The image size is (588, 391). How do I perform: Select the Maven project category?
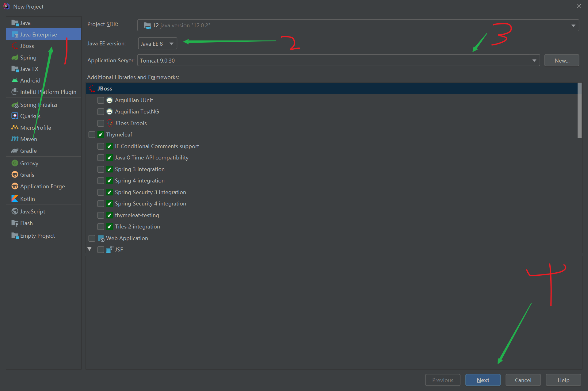click(44, 139)
